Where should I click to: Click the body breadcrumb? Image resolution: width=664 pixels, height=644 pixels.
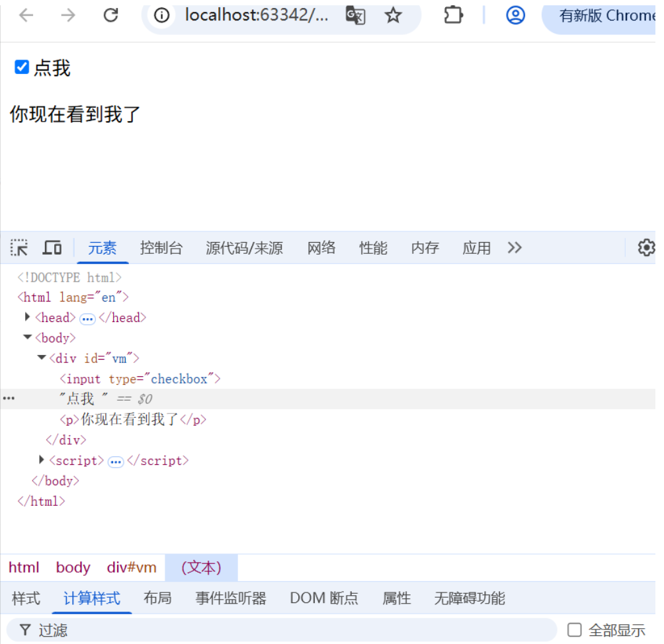pos(73,567)
